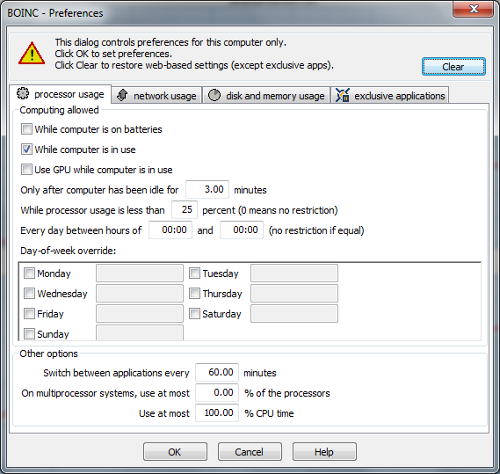Click the '% CPU time' label
The image size is (500, 474).
(269, 413)
